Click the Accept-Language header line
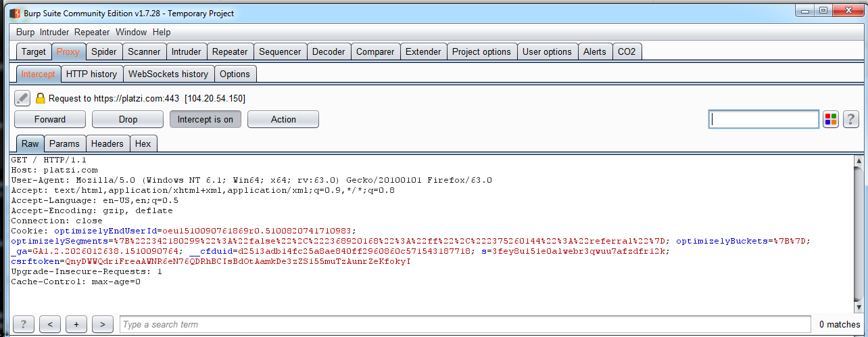Viewport: 868px width, 337px height. pos(95,200)
